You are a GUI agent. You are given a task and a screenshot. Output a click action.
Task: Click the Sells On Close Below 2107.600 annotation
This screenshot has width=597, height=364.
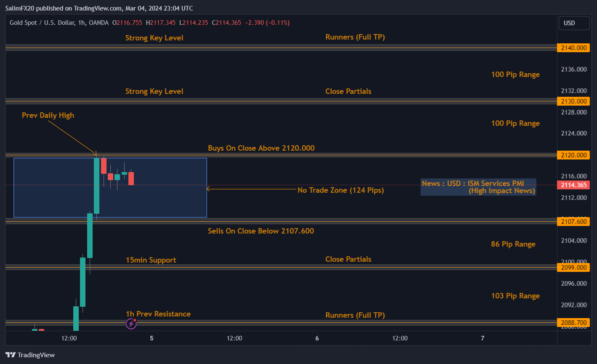click(261, 231)
